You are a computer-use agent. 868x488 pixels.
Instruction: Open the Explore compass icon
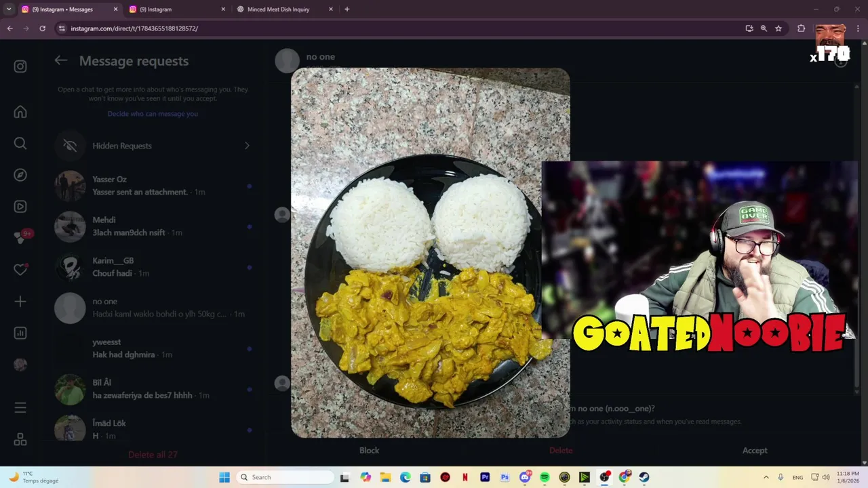tap(20, 175)
